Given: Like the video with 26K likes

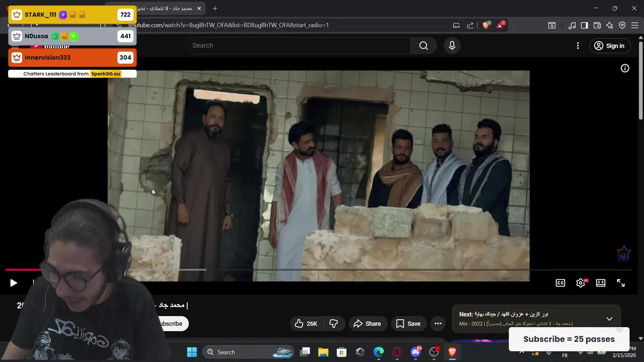Looking at the screenshot, I should point(306,324).
